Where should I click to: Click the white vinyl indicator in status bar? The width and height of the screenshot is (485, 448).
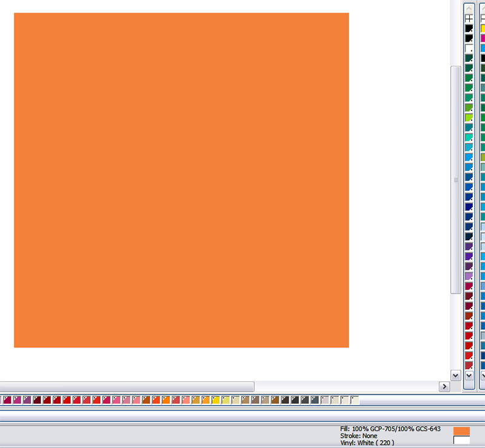click(461, 440)
